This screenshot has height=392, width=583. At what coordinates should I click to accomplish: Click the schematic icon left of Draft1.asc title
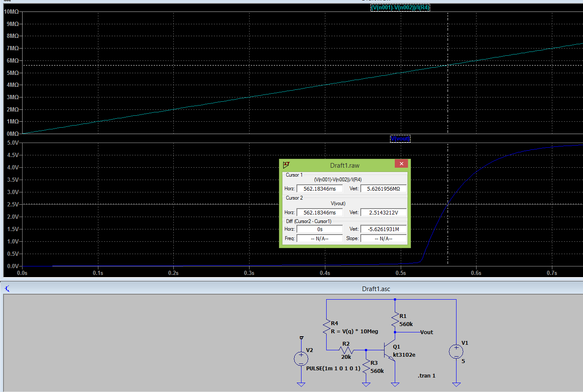(7, 289)
